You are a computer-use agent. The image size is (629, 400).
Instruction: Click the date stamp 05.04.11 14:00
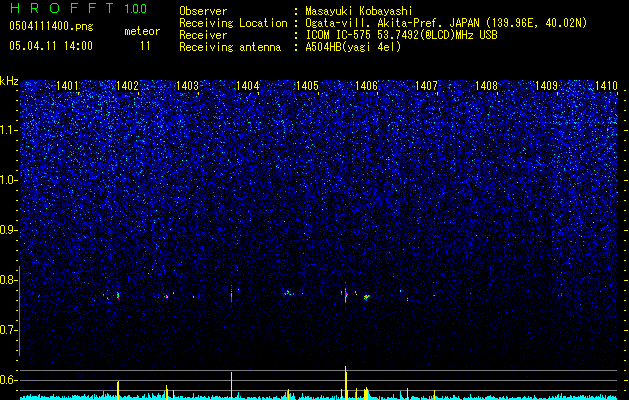tap(51, 46)
